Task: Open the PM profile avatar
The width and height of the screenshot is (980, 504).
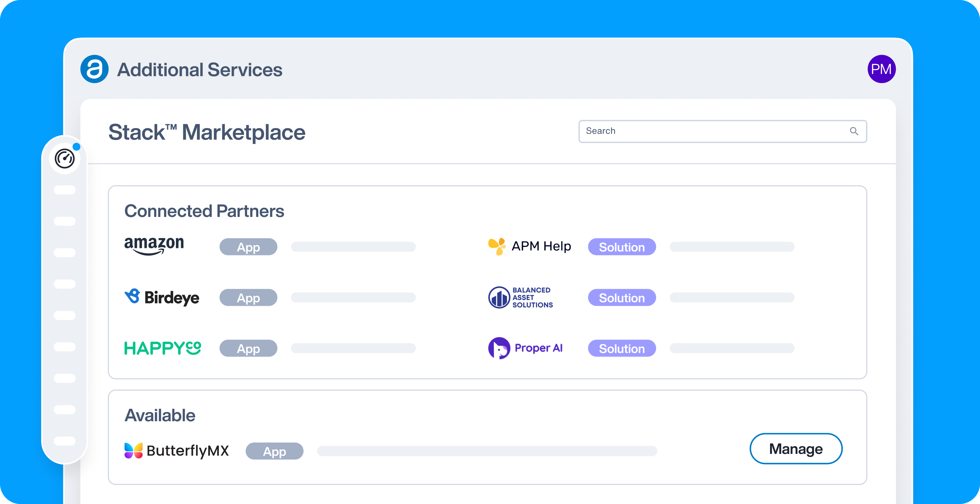Action: (881, 68)
